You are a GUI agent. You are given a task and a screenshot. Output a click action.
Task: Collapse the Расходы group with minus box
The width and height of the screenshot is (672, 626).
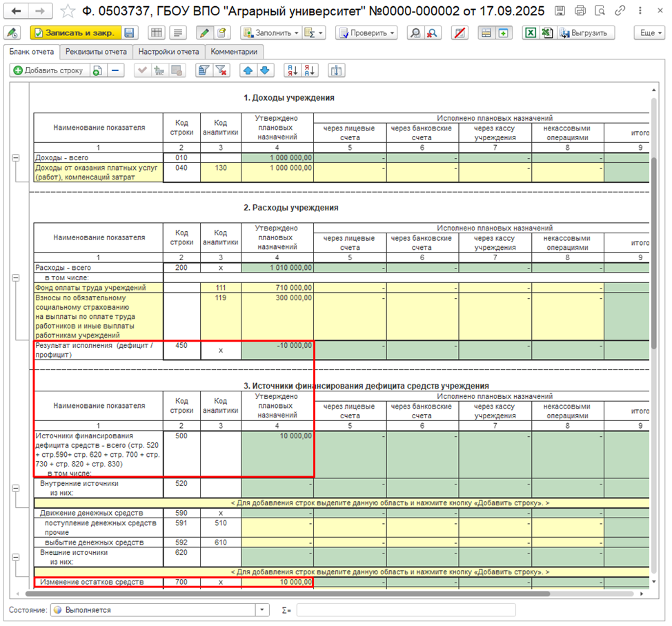(16, 278)
